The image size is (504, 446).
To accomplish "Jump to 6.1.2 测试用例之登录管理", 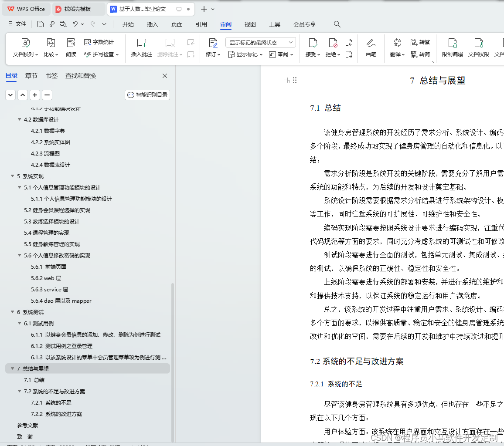I will coord(62,346).
